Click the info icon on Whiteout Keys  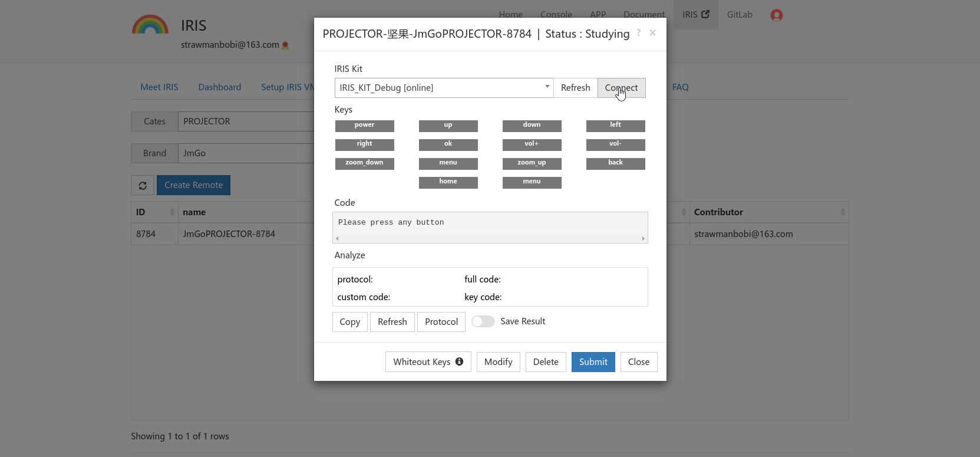click(459, 361)
